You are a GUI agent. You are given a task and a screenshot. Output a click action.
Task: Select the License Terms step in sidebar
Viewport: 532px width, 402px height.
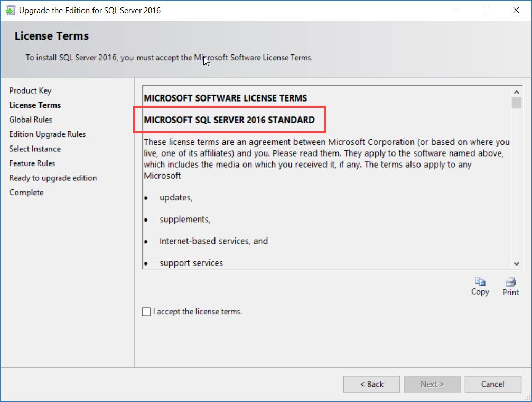coord(35,105)
